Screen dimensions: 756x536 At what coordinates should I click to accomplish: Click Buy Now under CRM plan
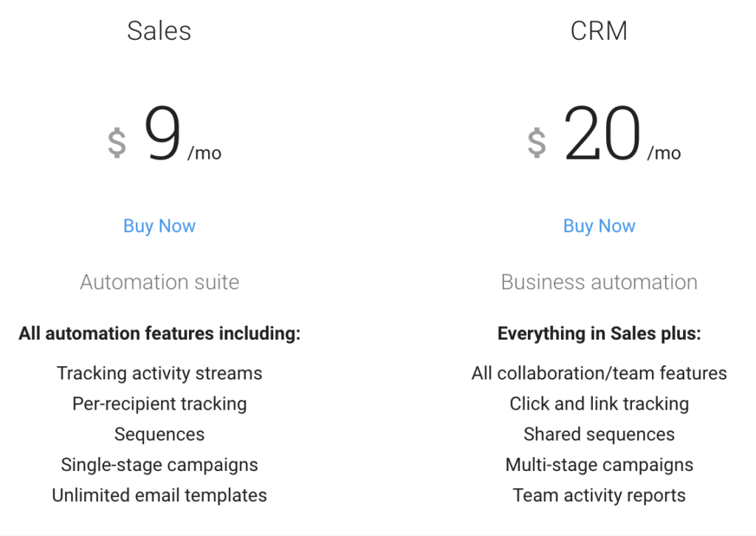pyautogui.click(x=599, y=226)
